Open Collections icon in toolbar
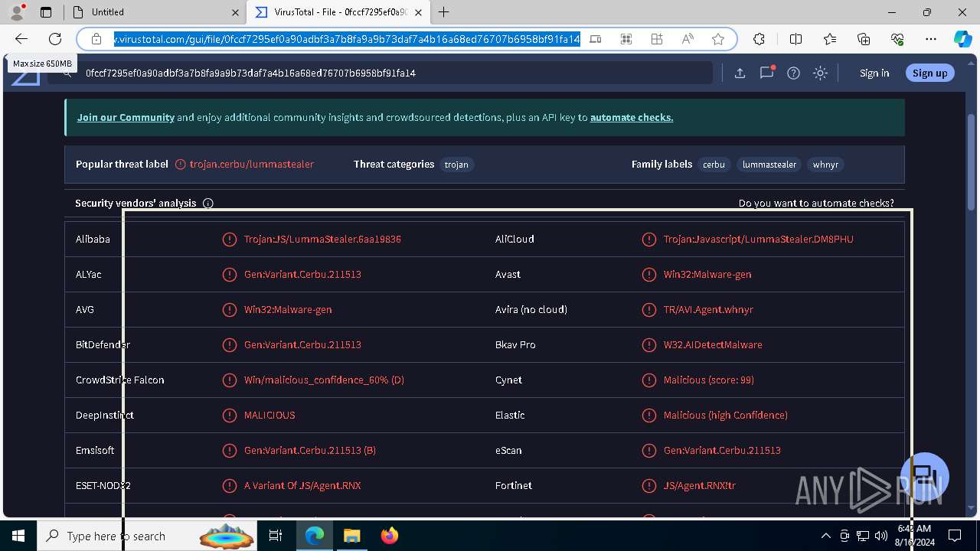The width and height of the screenshot is (980, 551). point(864,39)
